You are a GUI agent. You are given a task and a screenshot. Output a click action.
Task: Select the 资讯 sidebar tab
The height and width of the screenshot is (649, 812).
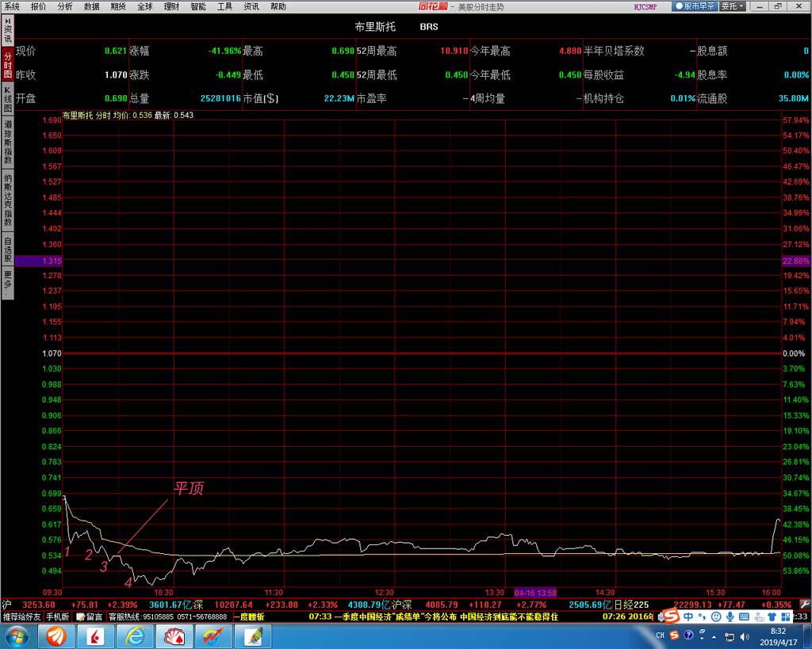click(x=8, y=31)
